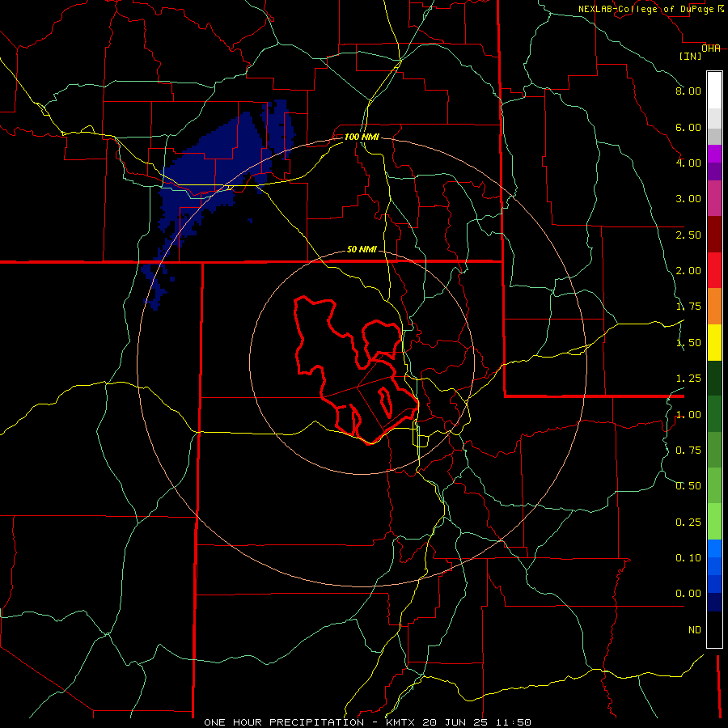Click the 0.00 legend value

coord(688,594)
